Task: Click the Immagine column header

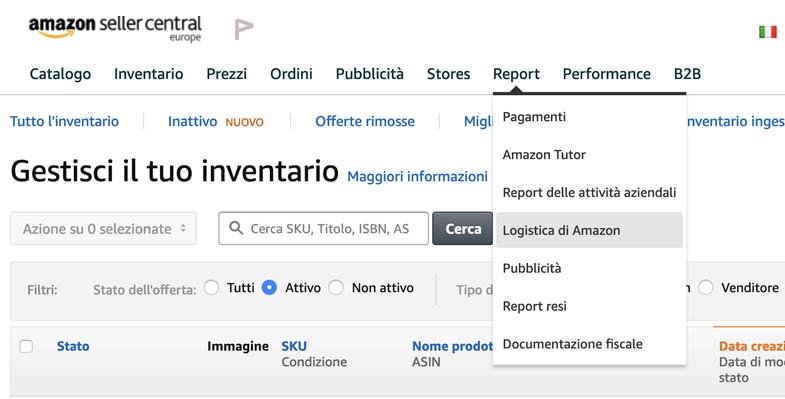Action: click(238, 346)
